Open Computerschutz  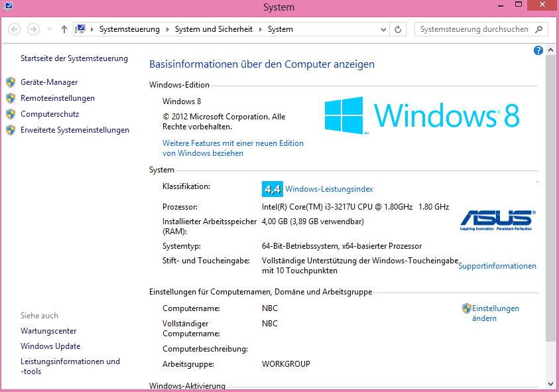click(50, 114)
